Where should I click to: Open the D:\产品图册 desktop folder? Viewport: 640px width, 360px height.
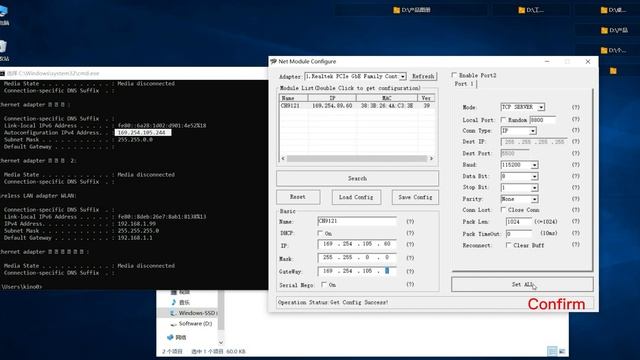tap(411, 10)
